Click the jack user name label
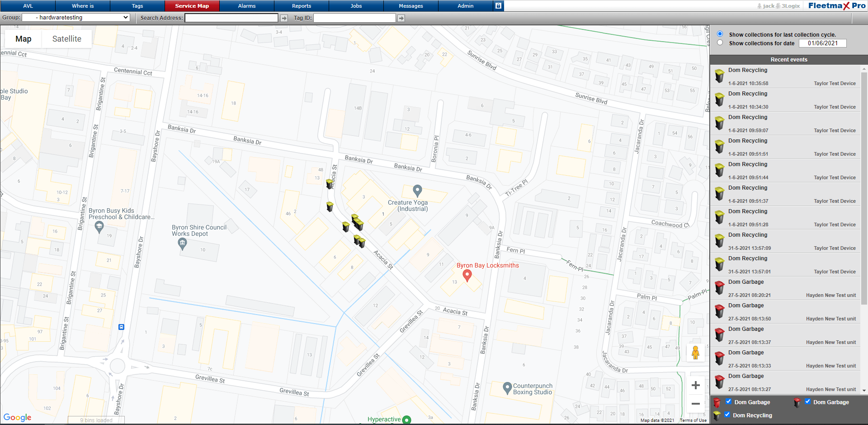This screenshot has height=425, width=868. [x=769, y=6]
